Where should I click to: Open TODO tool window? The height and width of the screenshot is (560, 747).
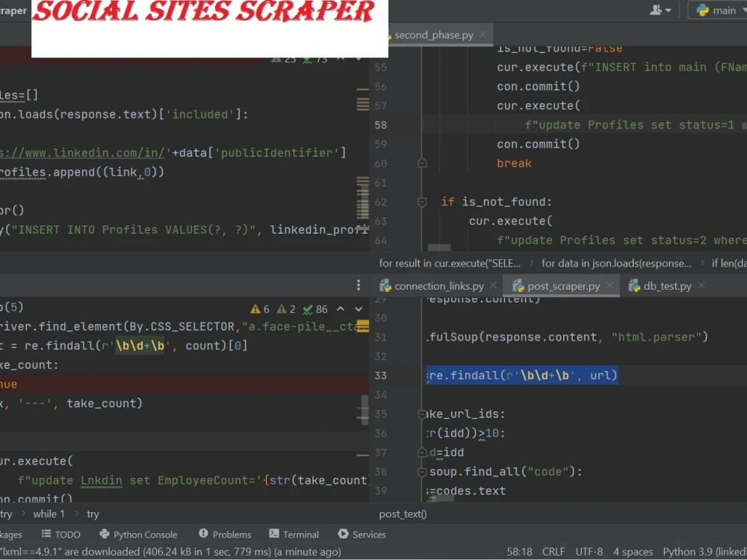click(61, 535)
